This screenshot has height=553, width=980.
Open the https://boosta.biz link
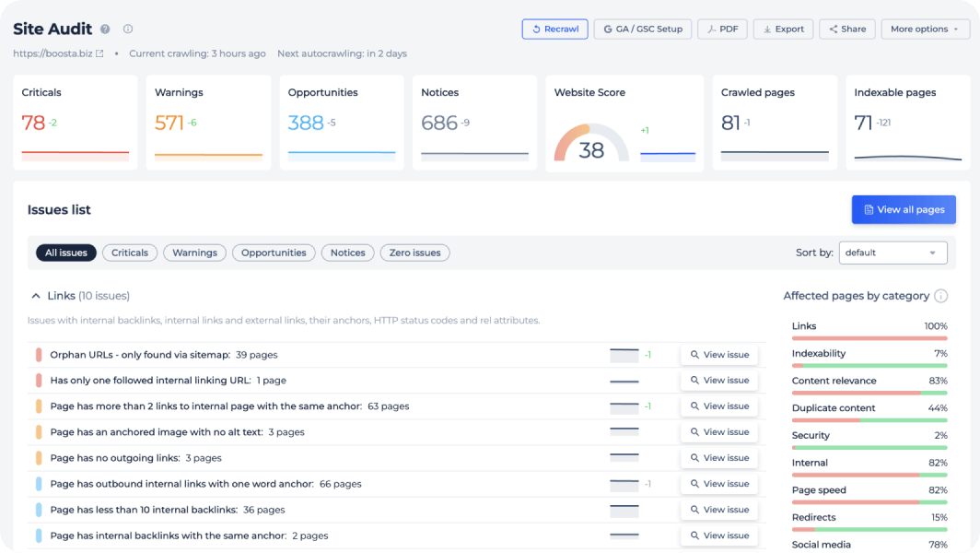point(52,53)
